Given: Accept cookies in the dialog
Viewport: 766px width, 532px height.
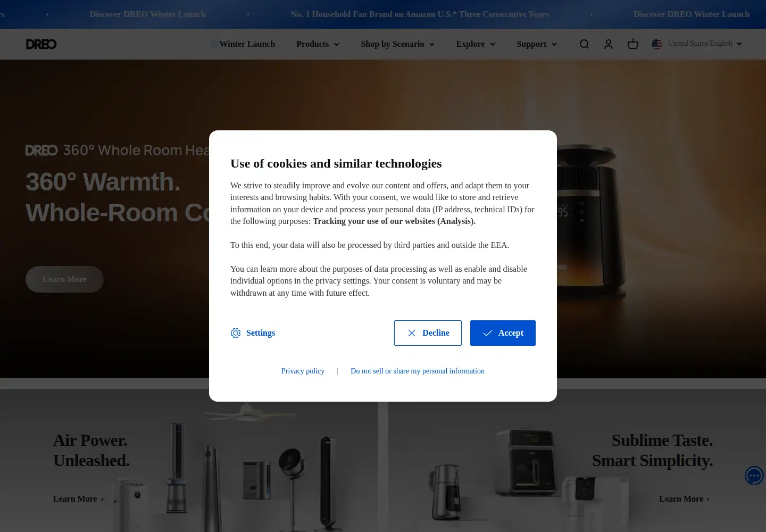Looking at the screenshot, I should coord(503,333).
